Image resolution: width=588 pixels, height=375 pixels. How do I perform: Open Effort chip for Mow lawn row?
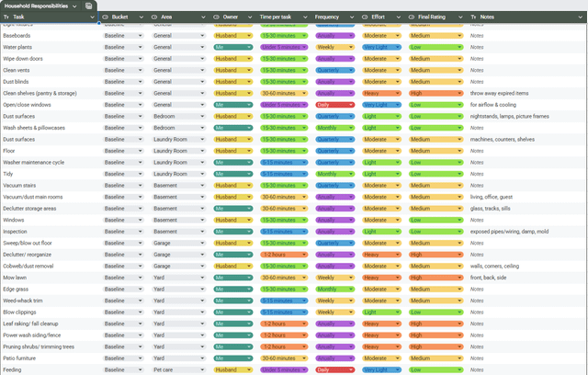[381, 278]
